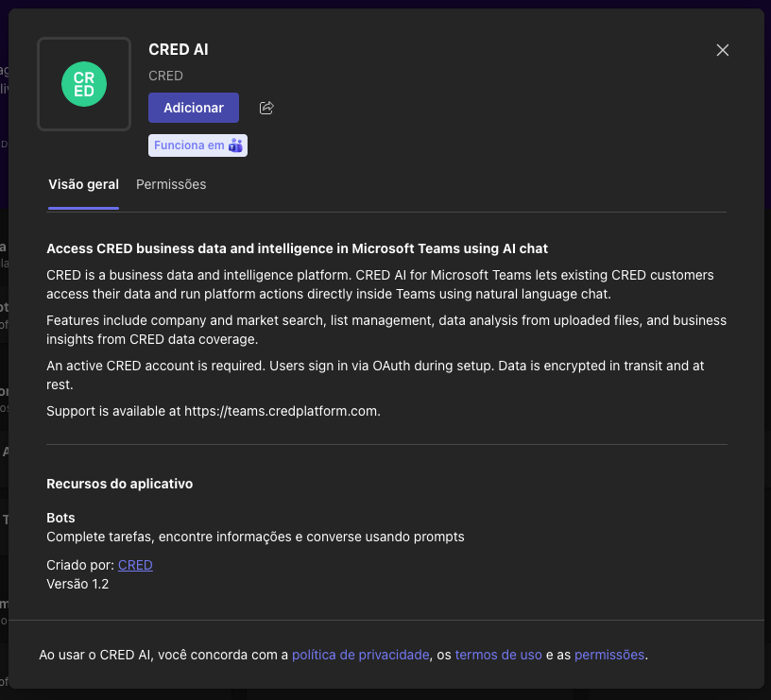
Task: Close the CRED AI dialog with the X
Action: [x=722, y=50]
